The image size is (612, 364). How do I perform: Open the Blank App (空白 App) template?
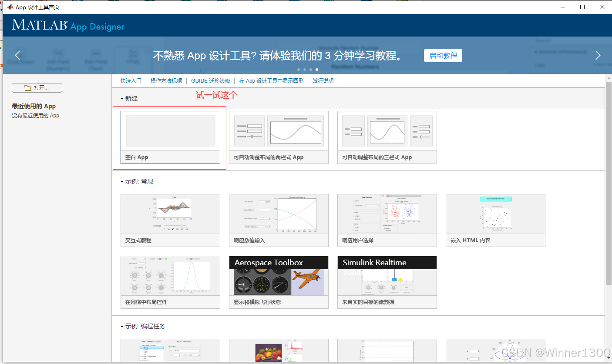tap(170, 137)
